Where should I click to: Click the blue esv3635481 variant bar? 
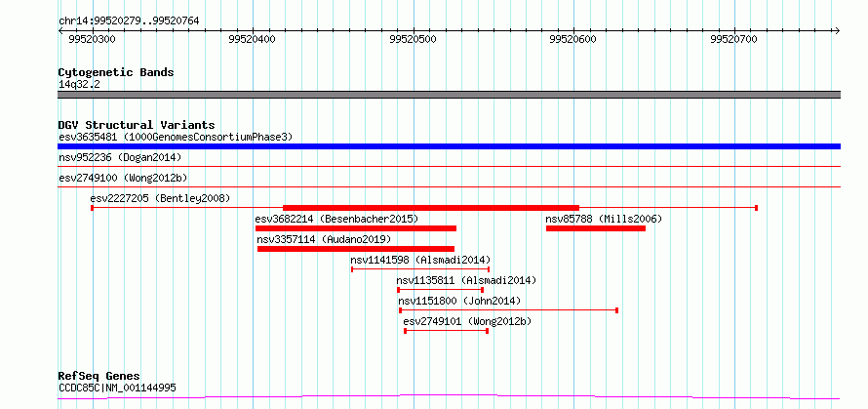pyautogui.click(x=449, y=146)
